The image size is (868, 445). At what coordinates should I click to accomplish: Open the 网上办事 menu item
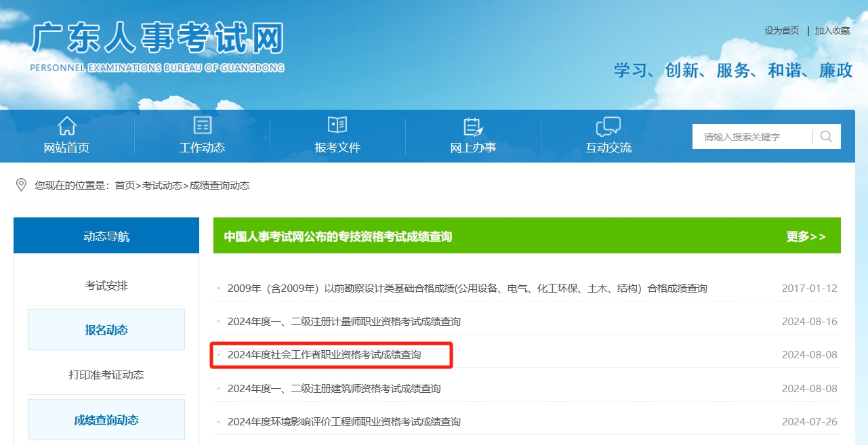click(473, 148)
